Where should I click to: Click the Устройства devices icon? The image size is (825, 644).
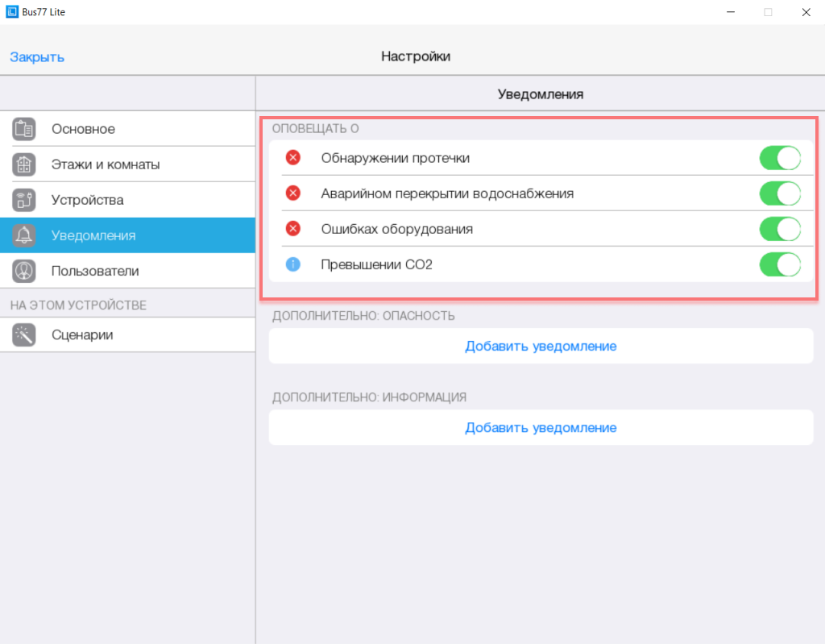pyautogui.click(x=23, y=199)
